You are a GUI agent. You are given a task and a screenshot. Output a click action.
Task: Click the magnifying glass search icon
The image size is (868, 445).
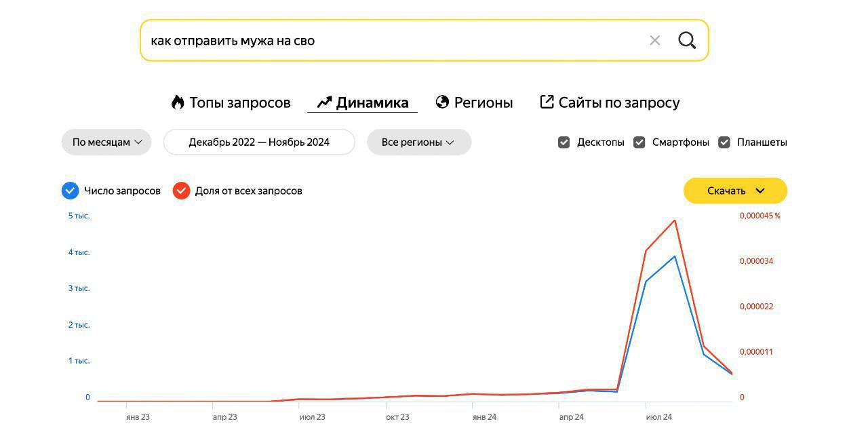click(687, 41)
